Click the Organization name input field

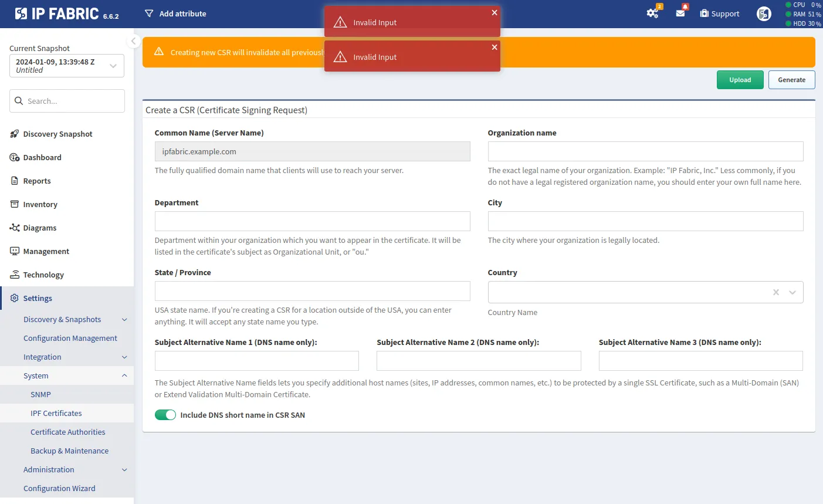(x=645, y=151)
